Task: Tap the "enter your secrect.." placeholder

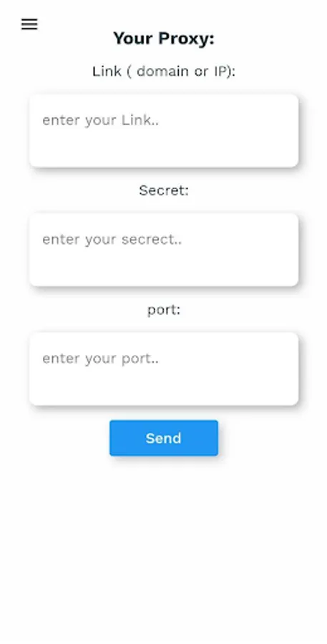Action: point(112,240)
